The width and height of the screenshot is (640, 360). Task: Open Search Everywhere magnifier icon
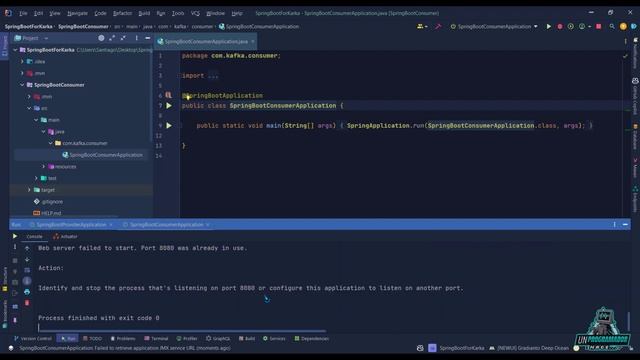(x=612, y=27)
